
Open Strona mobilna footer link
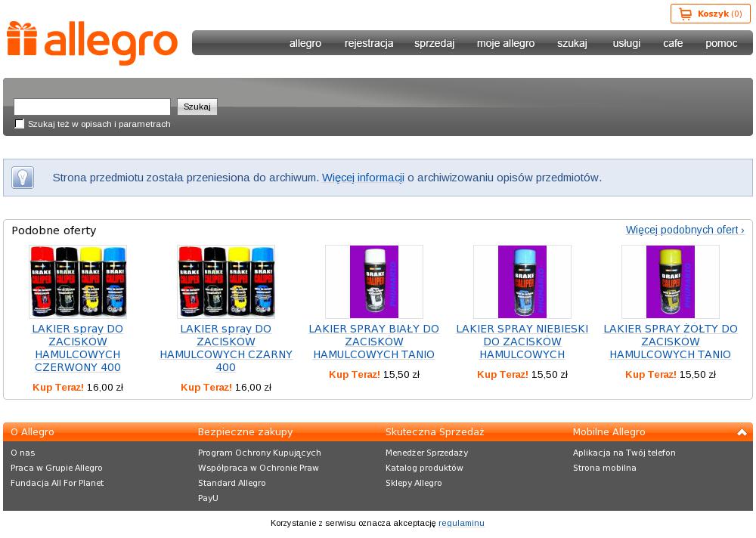click(605, 468)
